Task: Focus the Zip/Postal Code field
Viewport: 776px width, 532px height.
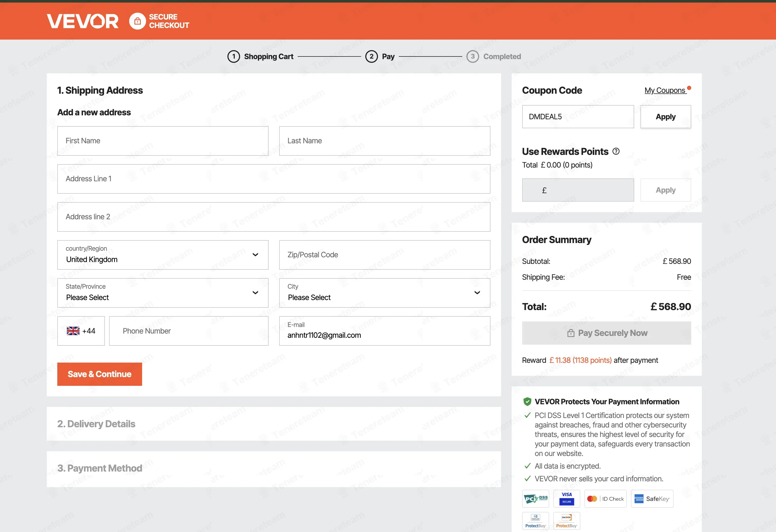Action: click(385, 255)
